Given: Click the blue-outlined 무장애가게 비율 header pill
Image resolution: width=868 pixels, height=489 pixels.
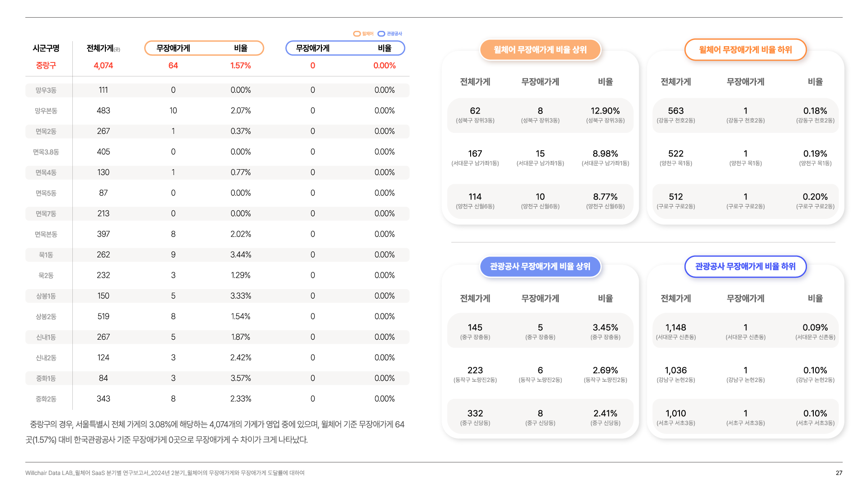Looking at the screenshot, I should [345, 48].
